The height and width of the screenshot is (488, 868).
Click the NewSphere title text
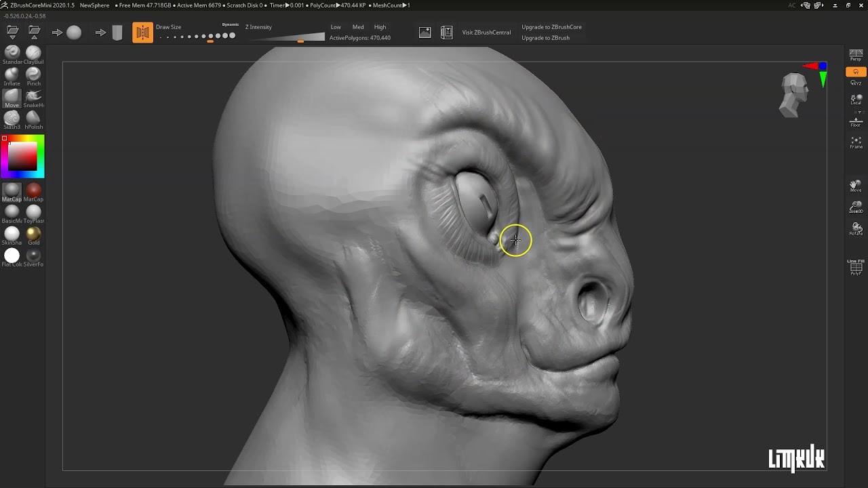tap(94, 5)
